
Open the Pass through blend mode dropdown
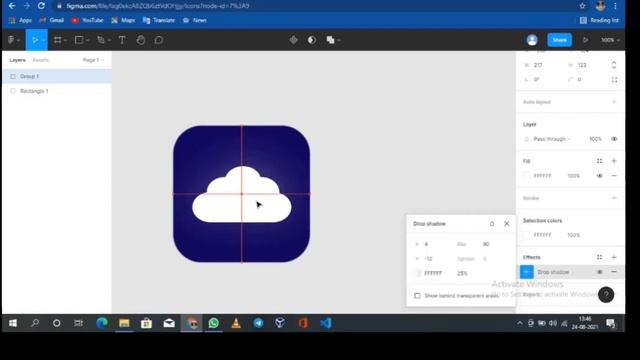[551, 139]
